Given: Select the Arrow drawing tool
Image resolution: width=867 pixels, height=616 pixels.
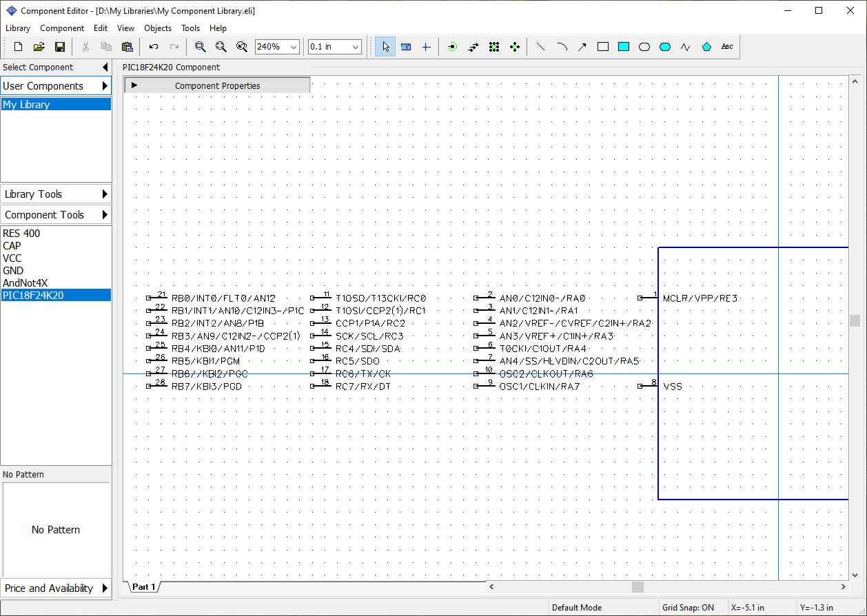Looking at the screenshot, I should pyautogui.click(x=582, y=47).
